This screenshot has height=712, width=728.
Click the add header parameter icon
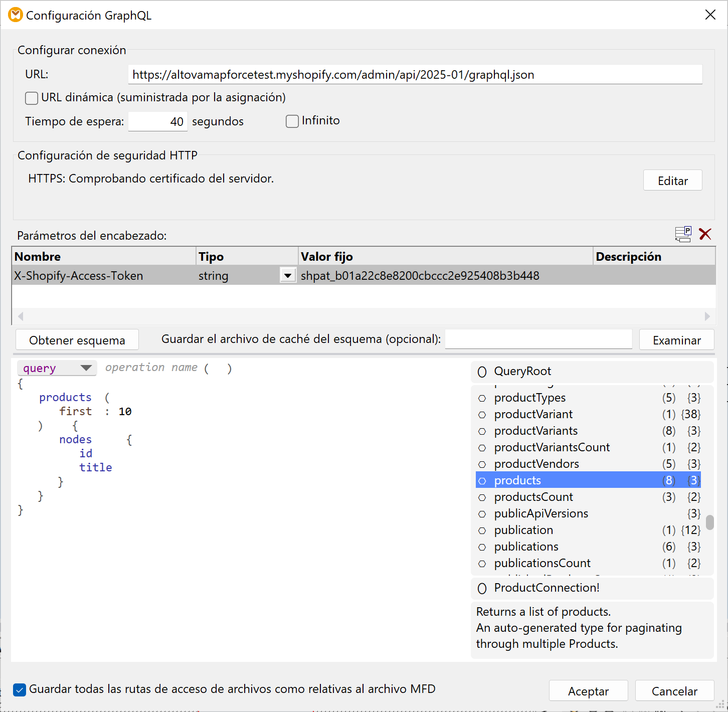683,234
